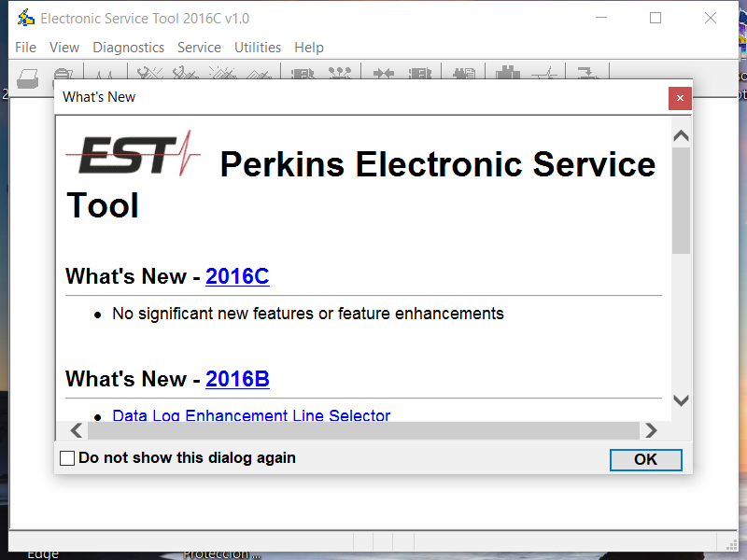Open the File menu

[25, 48]
